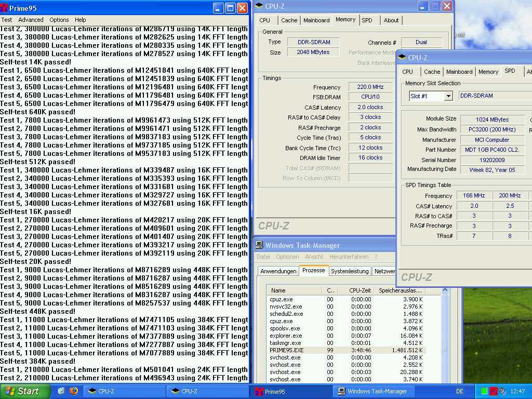
Task: Open About tab in back CPU-Z window
Action: coord(391,20)
